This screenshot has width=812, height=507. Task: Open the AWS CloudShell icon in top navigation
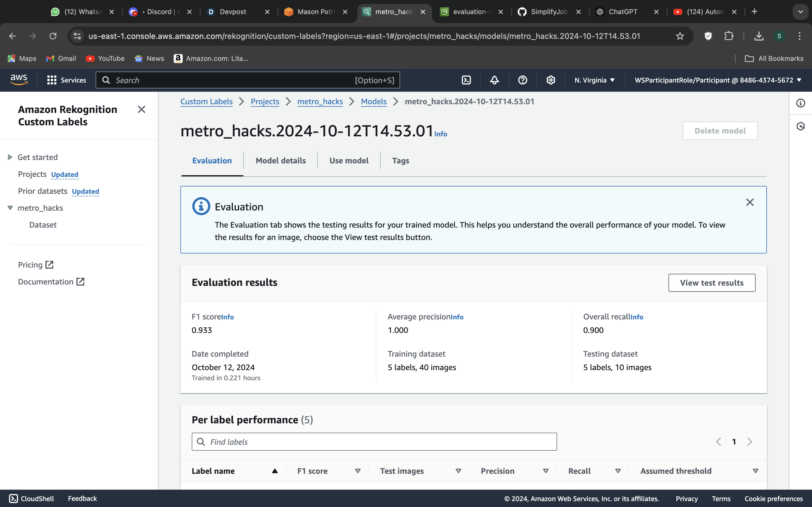[x=466, y=80]
